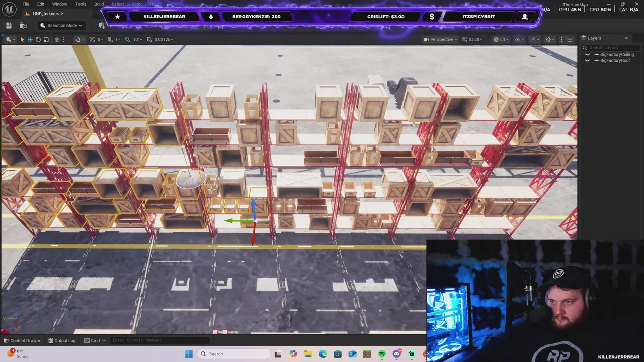
Task: Open scale snap 0.03125 dropdown
Action: tap(164, 39)
